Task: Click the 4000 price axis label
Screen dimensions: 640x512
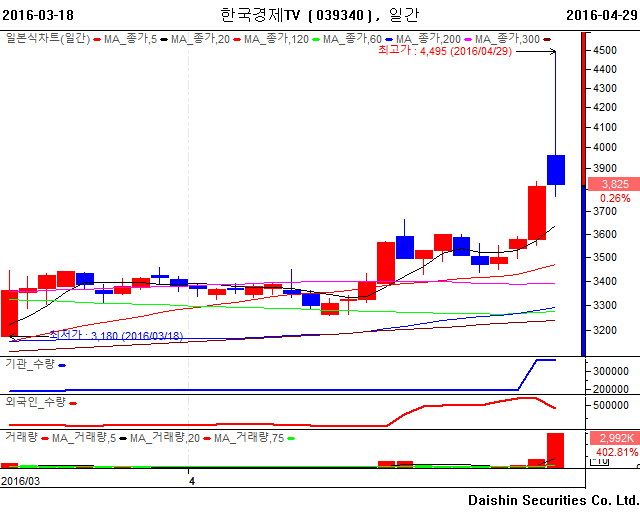Action: pos(605,147)
